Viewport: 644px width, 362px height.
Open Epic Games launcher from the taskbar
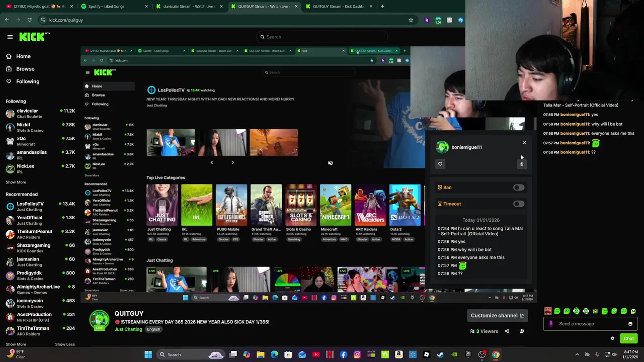click(468, 354)
